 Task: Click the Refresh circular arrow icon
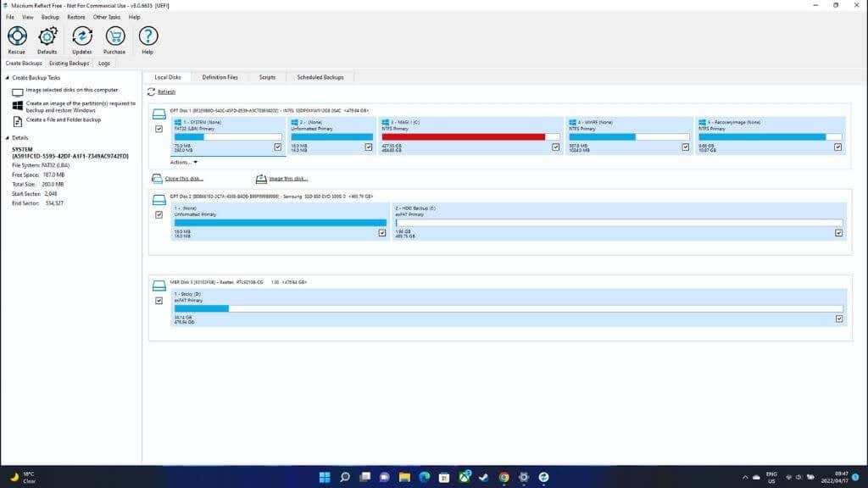[x=151, y=91]
